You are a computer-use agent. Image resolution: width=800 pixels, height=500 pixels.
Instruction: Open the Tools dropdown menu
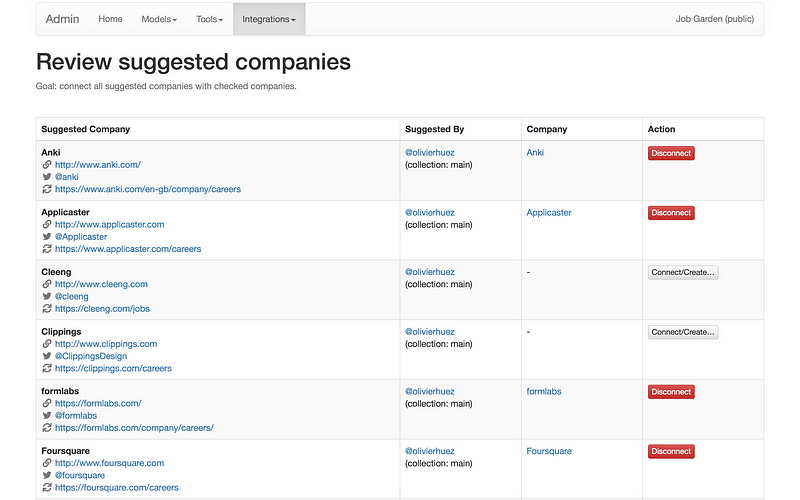[209, 19]
